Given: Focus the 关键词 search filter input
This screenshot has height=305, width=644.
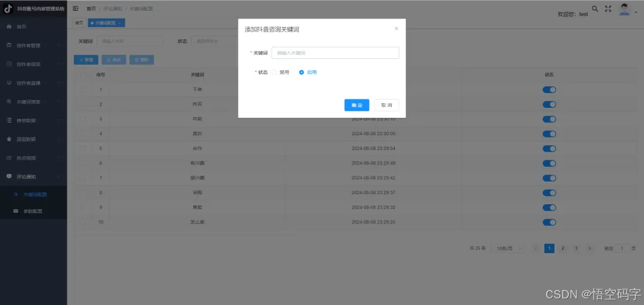Looking at the screenshot, I should point(130,41).
